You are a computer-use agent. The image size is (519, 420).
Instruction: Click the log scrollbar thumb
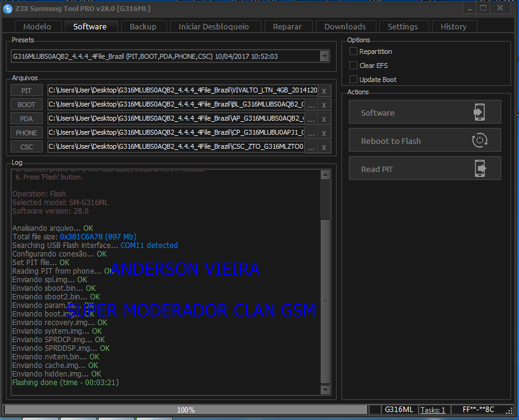tap(326, 301)
